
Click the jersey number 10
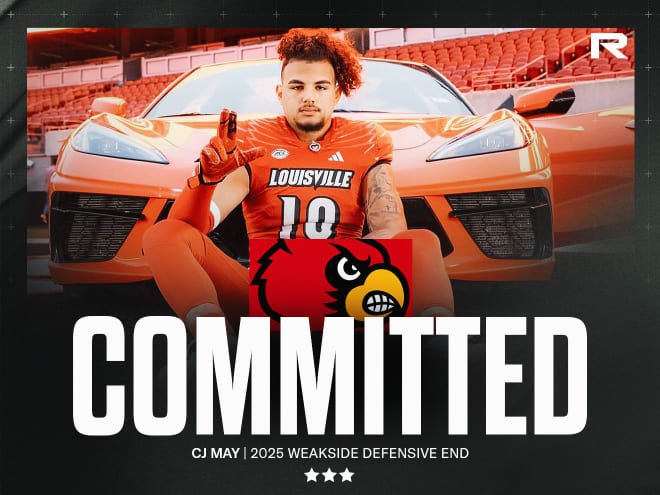(309, 217)
